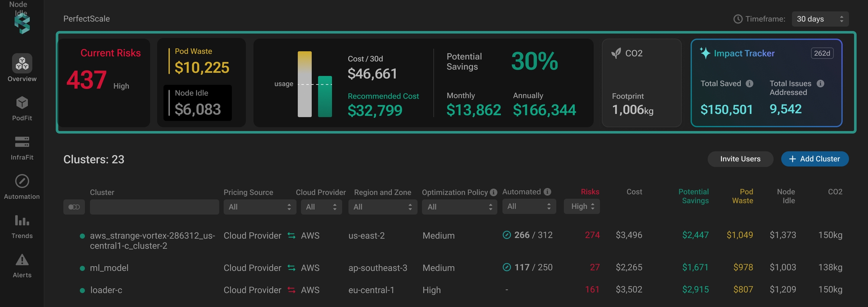Image resolution: width=868 pixels, height=307 pixels.
Task: Open the PodFit cube icon
Action: point(22,103)
